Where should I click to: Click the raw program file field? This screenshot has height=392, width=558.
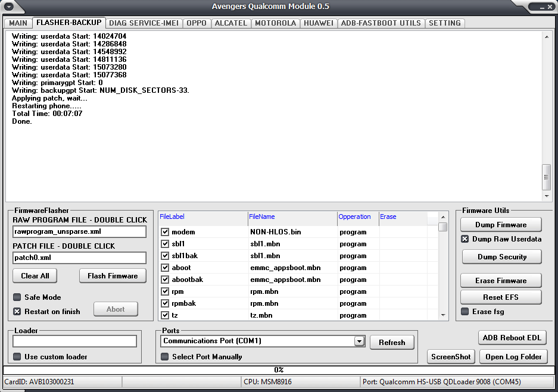point(79,232)
